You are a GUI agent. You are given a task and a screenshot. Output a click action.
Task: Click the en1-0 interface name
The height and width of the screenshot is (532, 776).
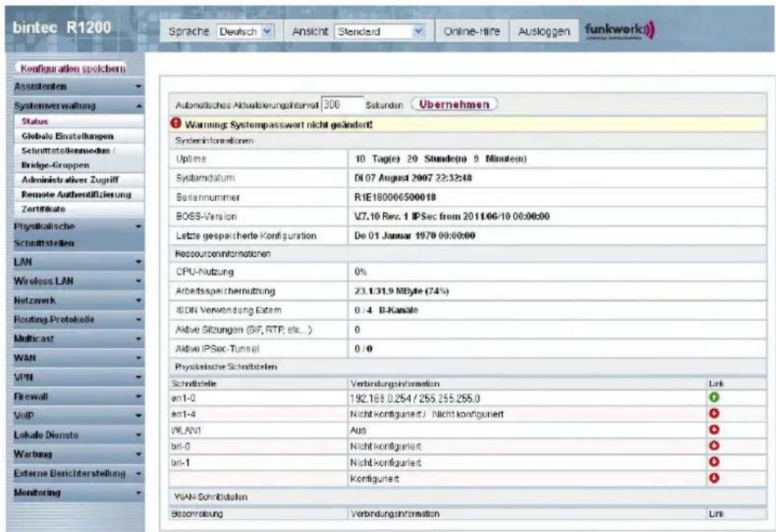(x=183, y=398)
